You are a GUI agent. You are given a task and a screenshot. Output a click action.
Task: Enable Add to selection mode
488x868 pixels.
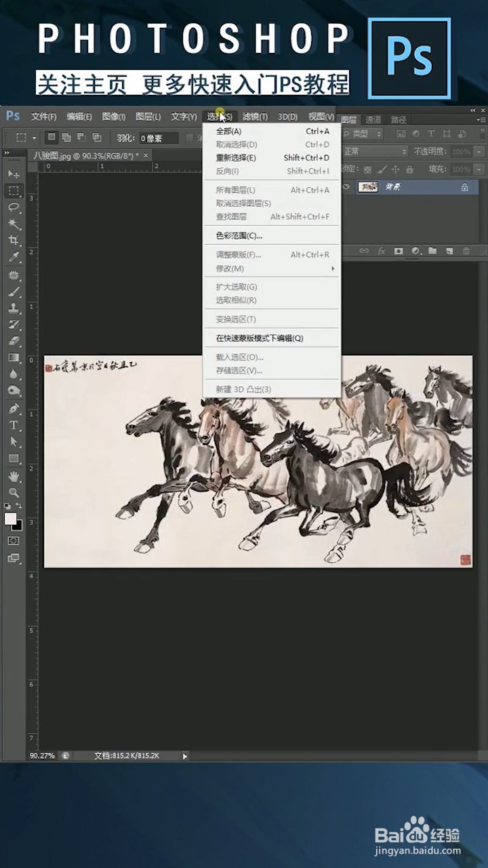(66, 137)
